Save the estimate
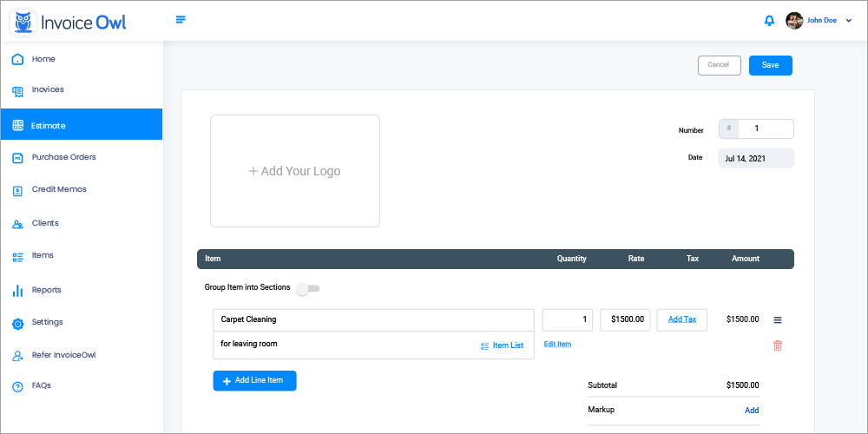Image resolution: width=868 pixels, height=434 pixels. (x=770, y=65)
